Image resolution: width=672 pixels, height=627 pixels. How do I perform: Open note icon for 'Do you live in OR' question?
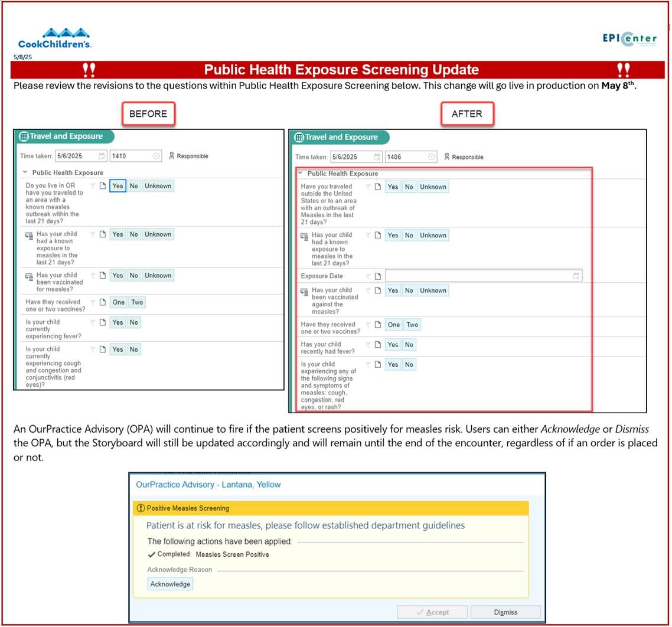[102, 186]
